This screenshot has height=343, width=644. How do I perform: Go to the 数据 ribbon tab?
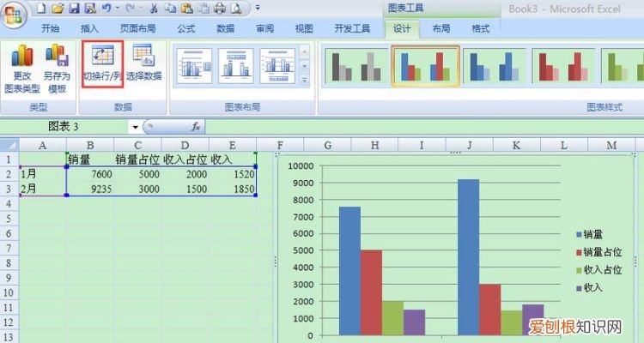[225, 28]
